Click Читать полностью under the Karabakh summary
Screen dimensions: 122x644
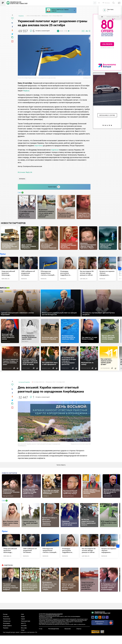pos(61,465)
